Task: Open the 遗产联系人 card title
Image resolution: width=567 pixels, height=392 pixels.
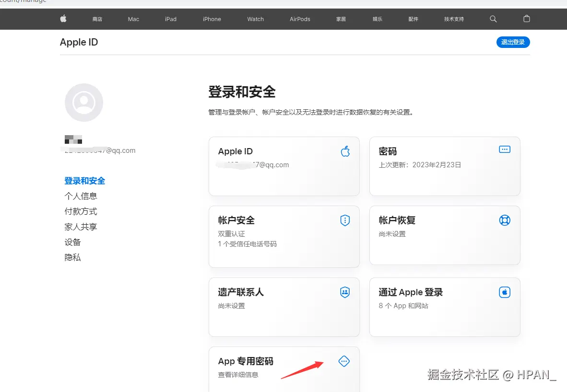Action: pyautogui.click(x=241, y=292)
